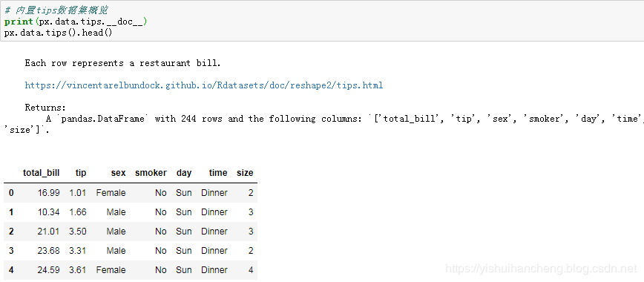Click row index 3

point(11,251)
